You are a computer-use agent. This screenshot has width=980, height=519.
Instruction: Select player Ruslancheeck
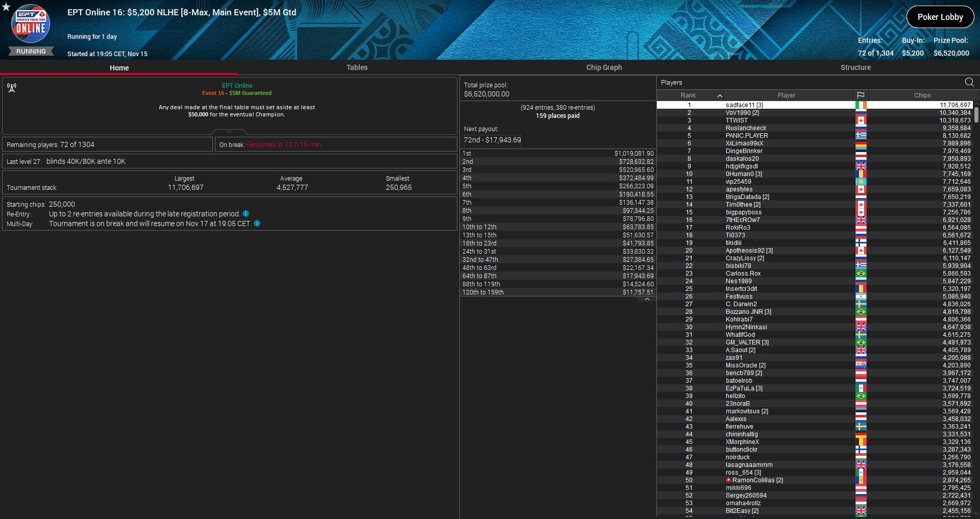click(x=815, y=128)
